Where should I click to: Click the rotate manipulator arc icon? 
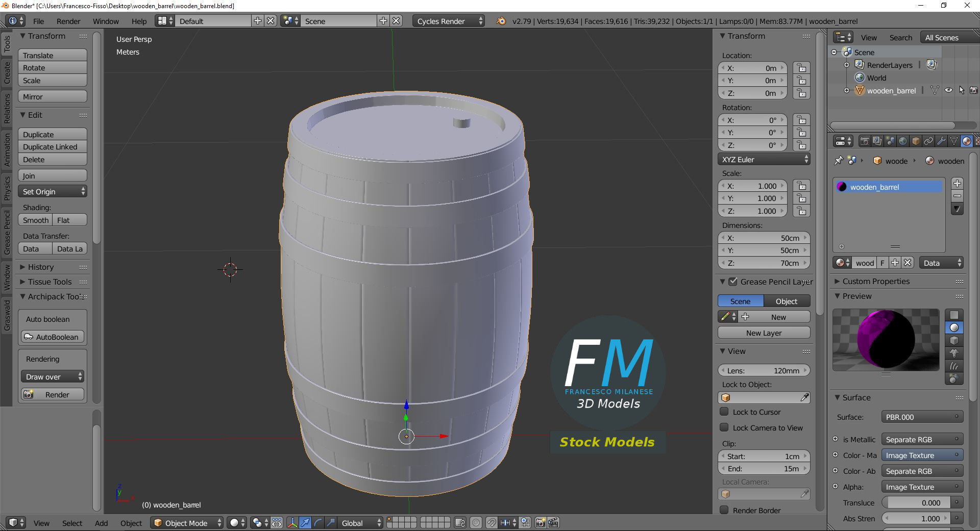(x=318, y=523)
